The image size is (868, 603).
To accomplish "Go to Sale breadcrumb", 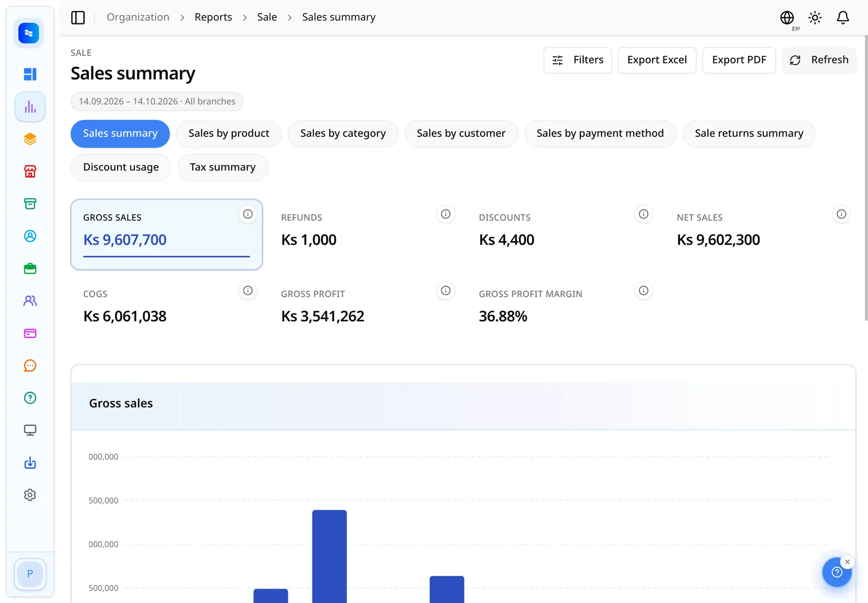I will (267, 17).
